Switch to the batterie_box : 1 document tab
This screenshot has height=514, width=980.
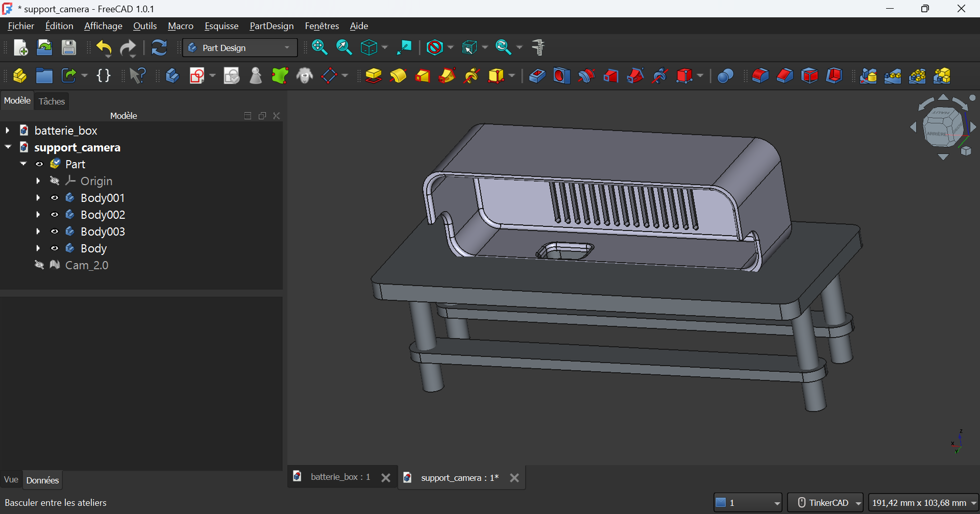[x=340, y=477]
